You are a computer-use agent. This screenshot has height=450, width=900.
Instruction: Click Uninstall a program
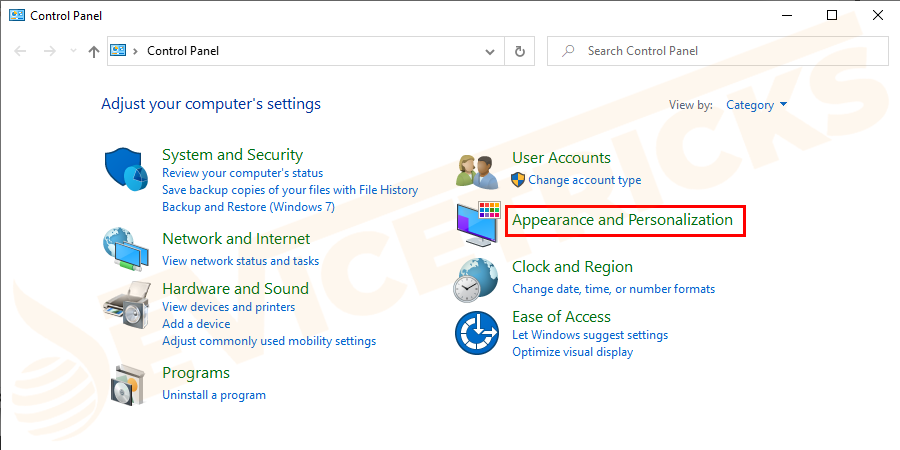(214, 395)
